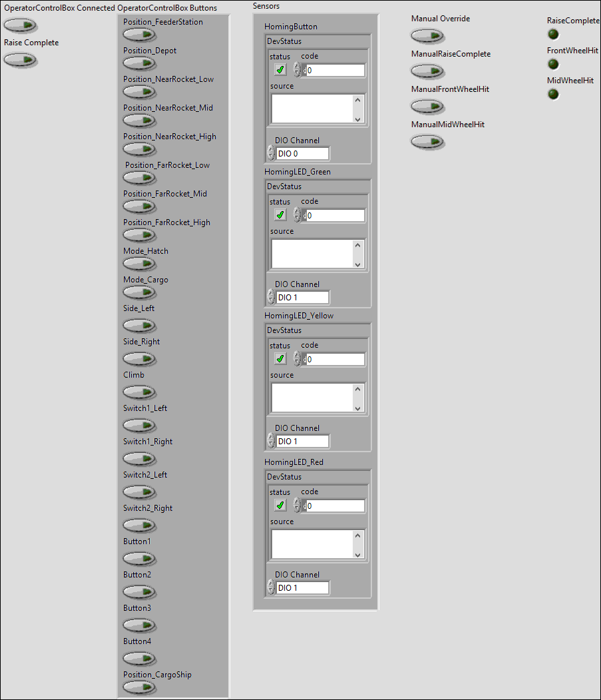Toggle the HomingLED_Green status checkbox
Viewport: 601px width, 700px height.
pos(280,215)
